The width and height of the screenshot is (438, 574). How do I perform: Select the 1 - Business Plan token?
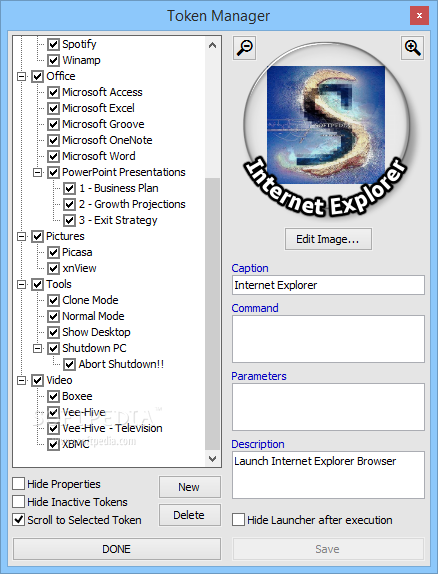coord(119,189)
